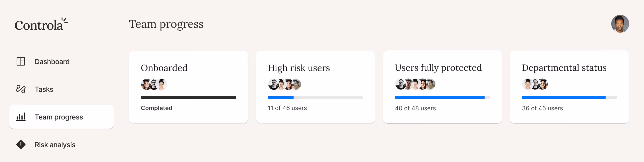Click the Team progress bar-chart icon
The image size is (644, 162).
tap(21, 117)
